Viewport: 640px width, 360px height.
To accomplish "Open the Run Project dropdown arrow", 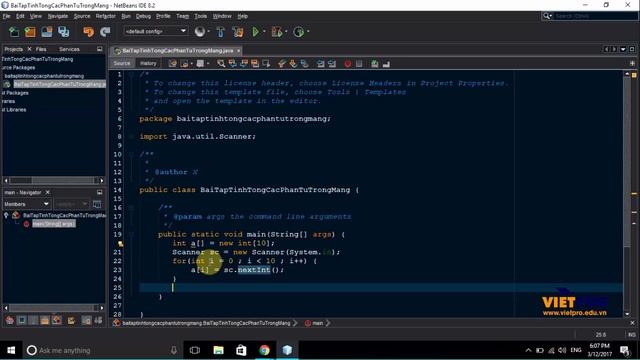I will pyautogui.click(x=264, y=31).
